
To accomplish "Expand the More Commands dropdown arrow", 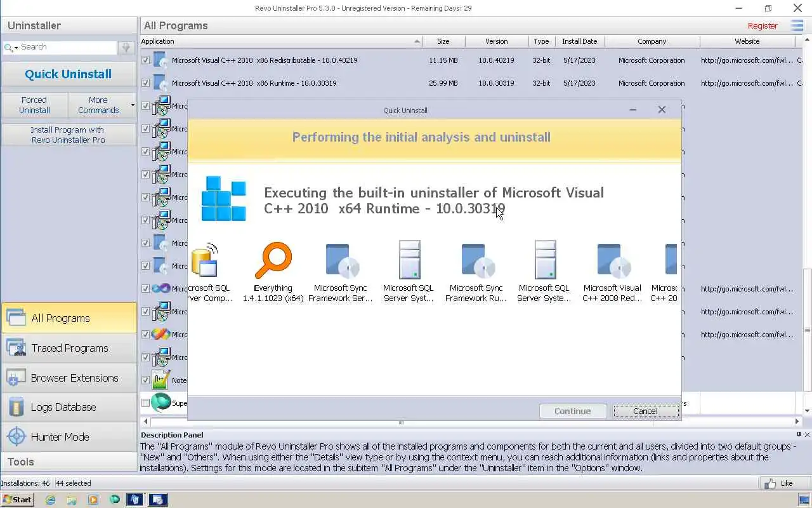I will [133, 105].
